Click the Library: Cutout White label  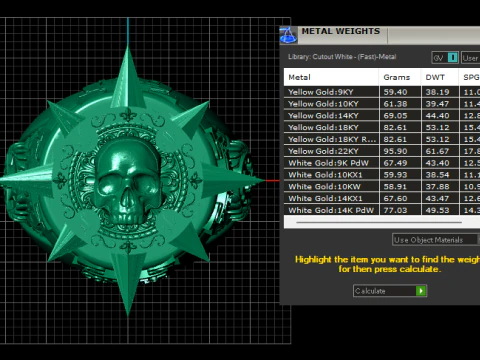point(342,57)
